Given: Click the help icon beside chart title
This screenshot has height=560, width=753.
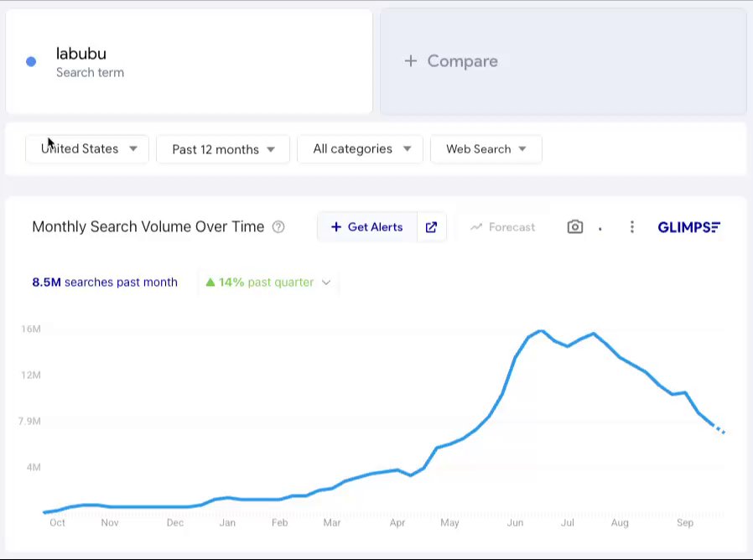Looking at the screenshot, I should tap(279, 227).
